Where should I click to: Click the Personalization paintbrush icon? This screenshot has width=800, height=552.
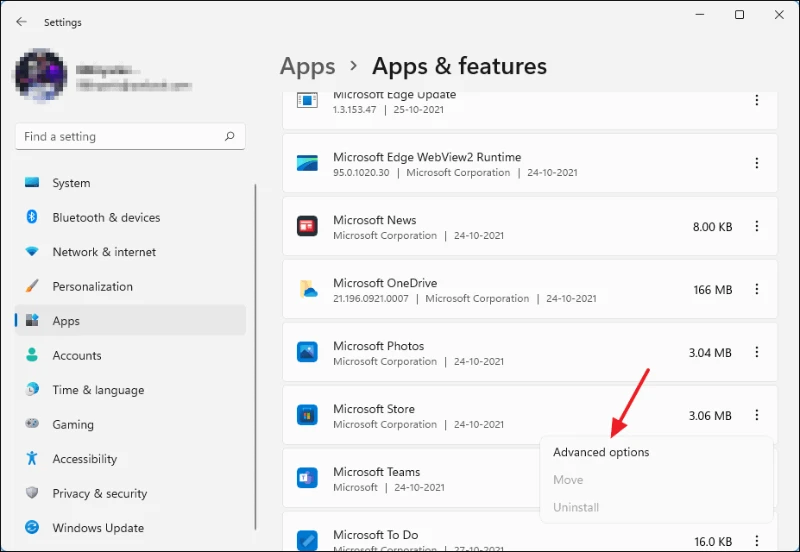32,286
